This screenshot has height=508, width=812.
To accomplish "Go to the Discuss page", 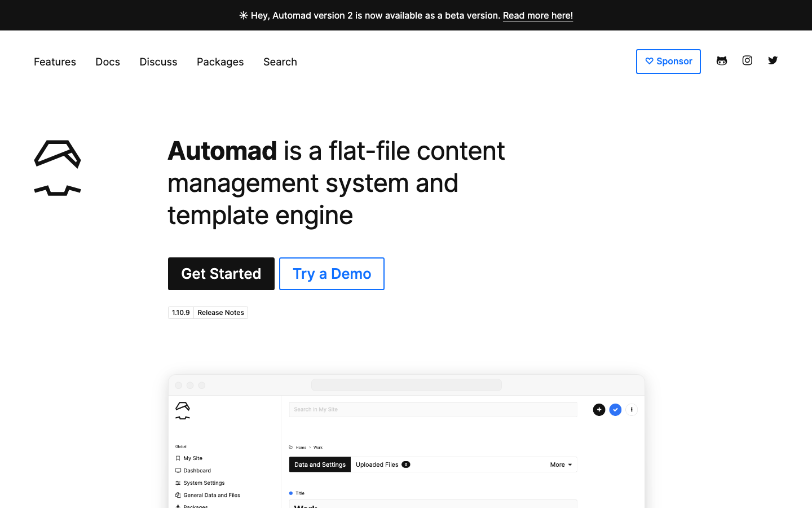I will 158,62.
